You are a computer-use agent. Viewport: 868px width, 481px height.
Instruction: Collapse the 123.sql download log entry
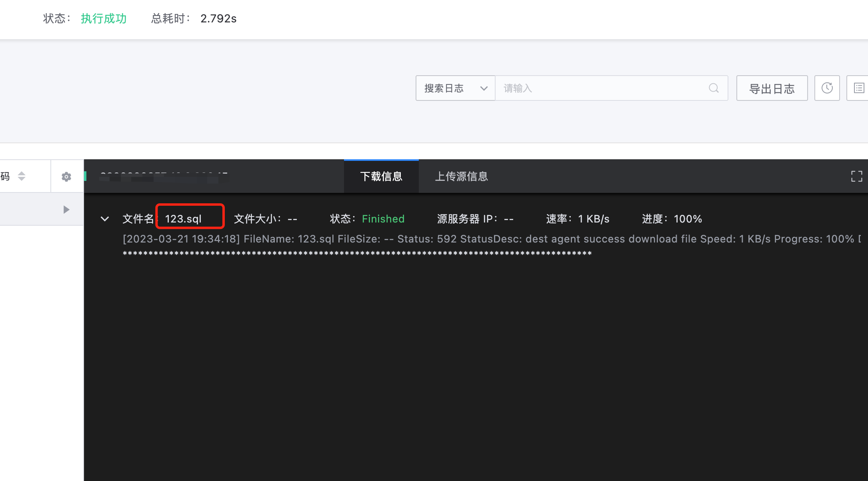click(x=105, y=219)
